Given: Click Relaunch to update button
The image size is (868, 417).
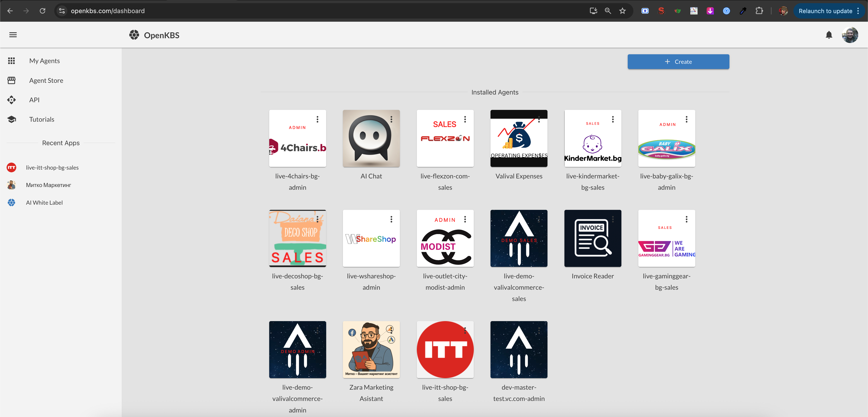Looking at the screenshot, I should point(825,11).
